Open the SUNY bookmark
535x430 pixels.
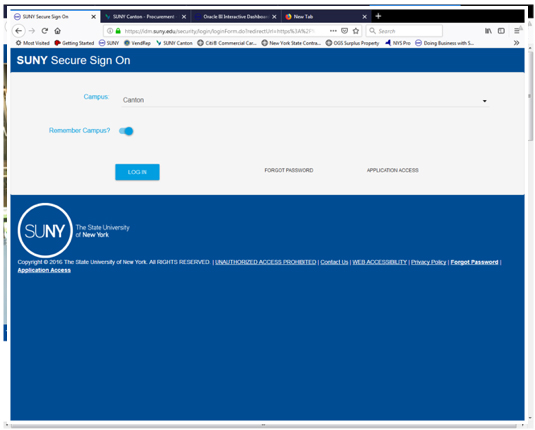pos(109,43)
